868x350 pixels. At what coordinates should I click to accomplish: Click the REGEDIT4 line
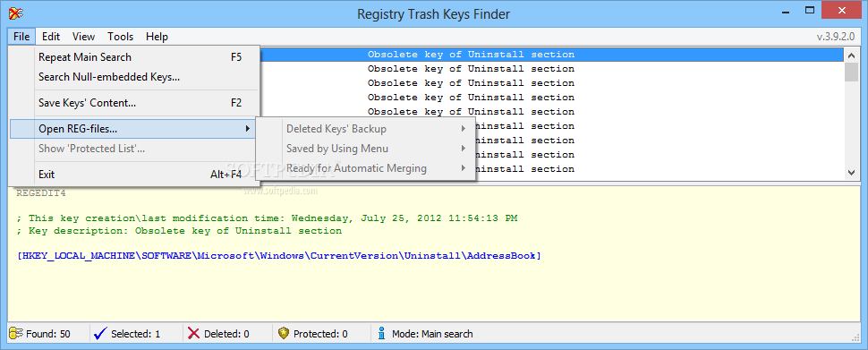(x=41, y=193)
